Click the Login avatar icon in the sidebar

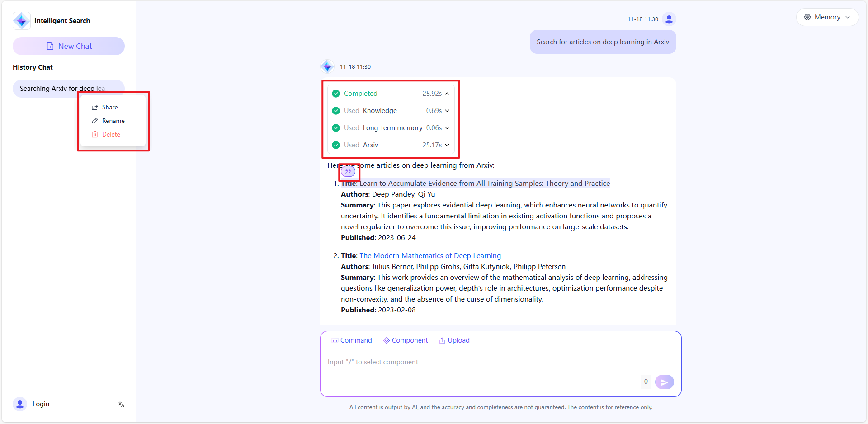[x=20, y=404]
